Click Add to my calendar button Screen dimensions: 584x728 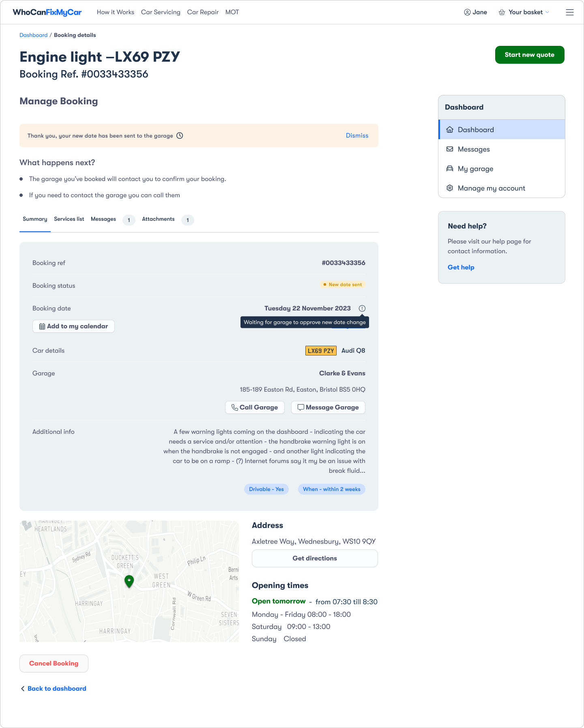[73, 326]
